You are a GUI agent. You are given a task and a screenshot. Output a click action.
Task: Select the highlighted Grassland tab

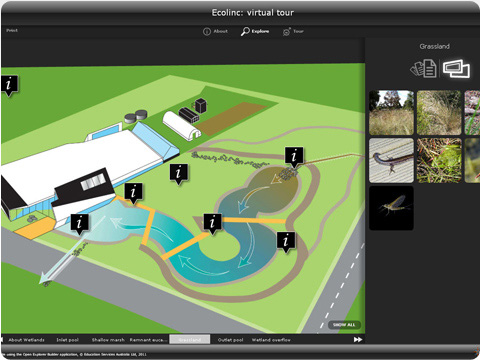click(x=190, y=340)
